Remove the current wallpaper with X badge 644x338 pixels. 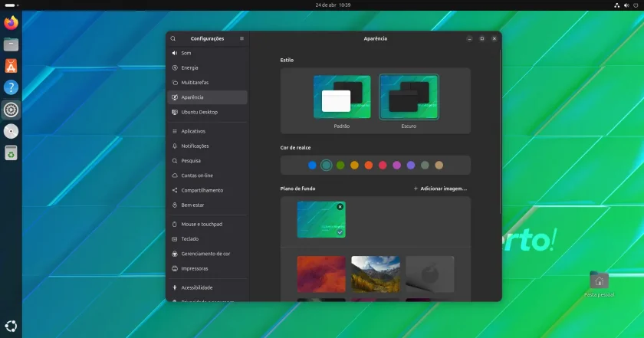pyautogui.click(x=340, y=207)
